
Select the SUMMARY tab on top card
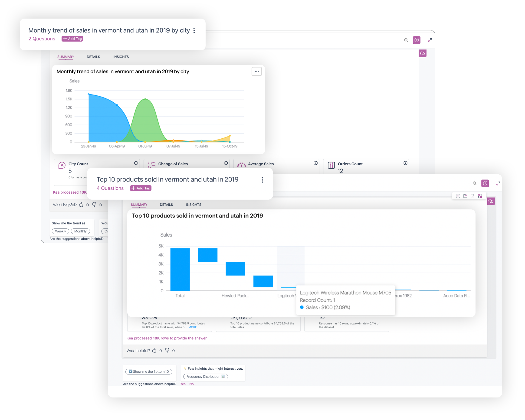65,56
